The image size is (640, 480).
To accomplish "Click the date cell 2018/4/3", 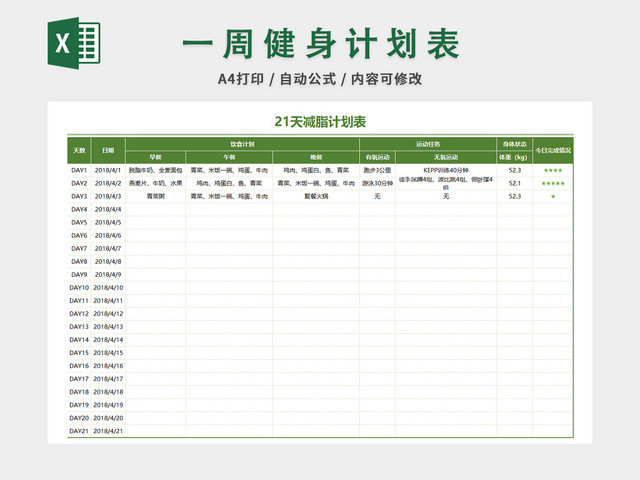I will click(x=108, y=196).
